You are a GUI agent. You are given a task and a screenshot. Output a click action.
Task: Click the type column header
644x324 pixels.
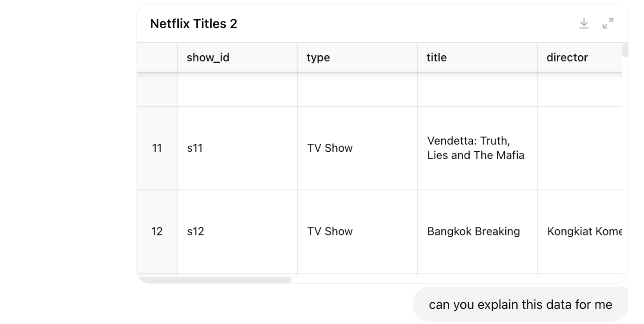pyautogui.click(x=318, y=57)
